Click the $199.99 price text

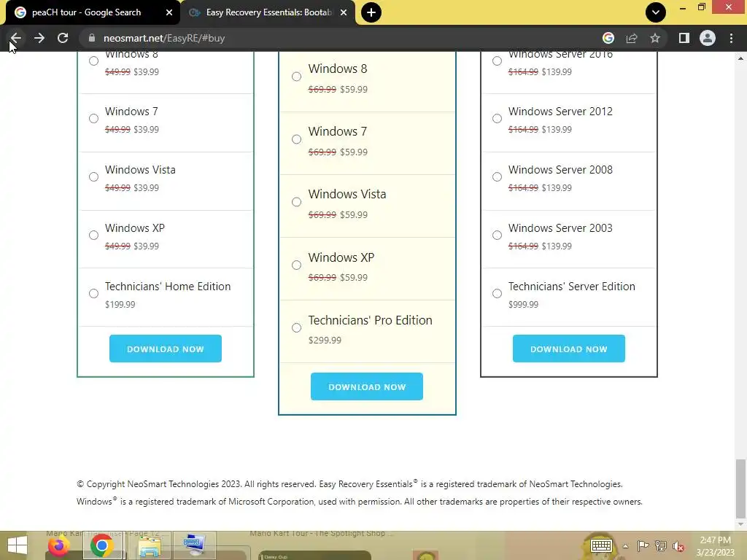click(120, 304)
